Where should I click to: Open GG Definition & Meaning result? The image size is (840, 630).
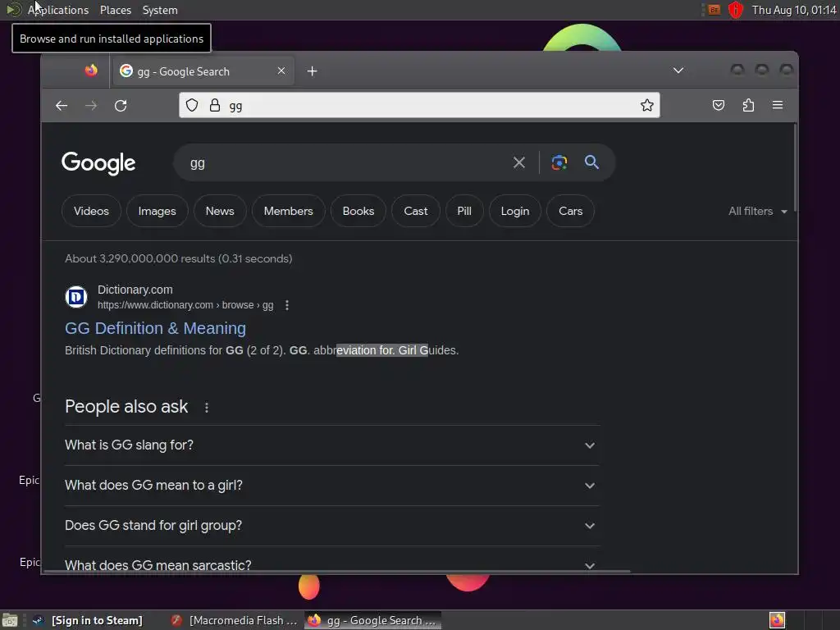[155, 328]
